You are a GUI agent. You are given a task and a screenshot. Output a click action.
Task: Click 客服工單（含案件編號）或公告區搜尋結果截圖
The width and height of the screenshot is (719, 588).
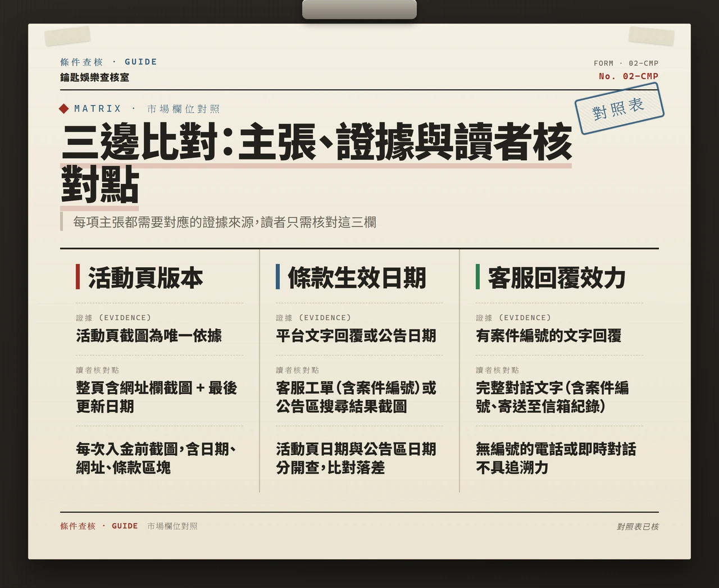click(356, 397)
